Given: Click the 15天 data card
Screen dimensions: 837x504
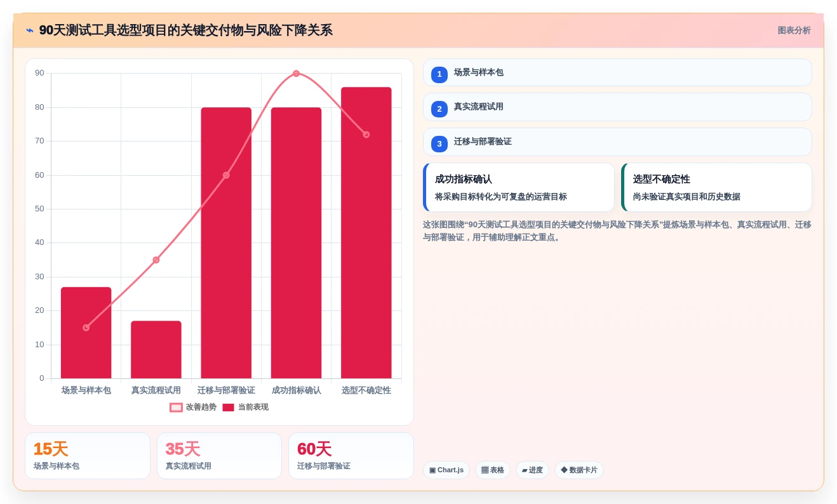Looking at the screenshot, I should tap(88, 456).
